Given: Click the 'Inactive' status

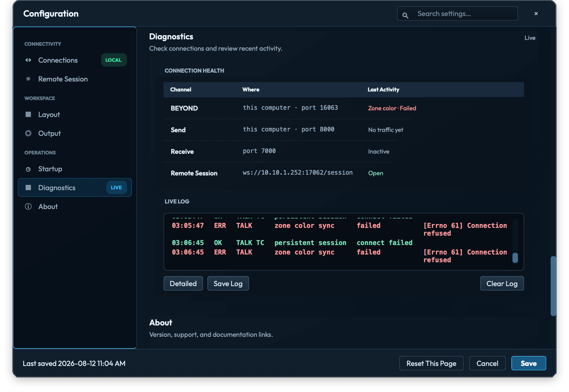Looking at the screenshot, I should [378, 151].
